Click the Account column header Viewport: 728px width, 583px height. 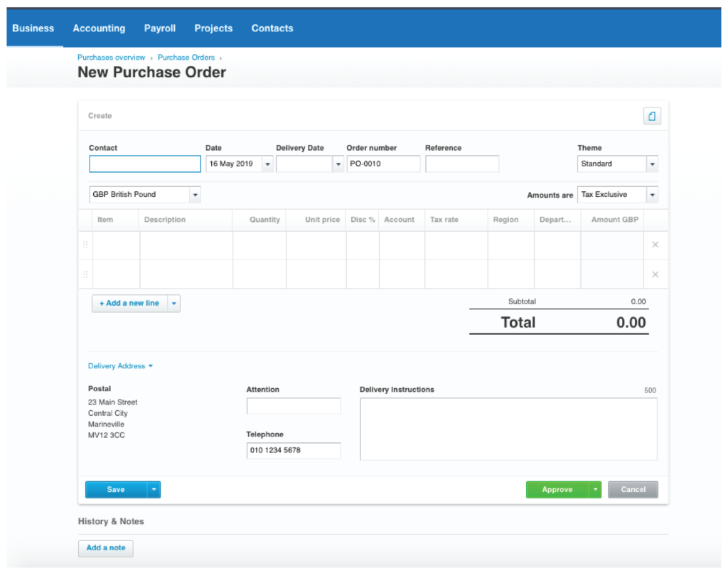coord(400,220)
